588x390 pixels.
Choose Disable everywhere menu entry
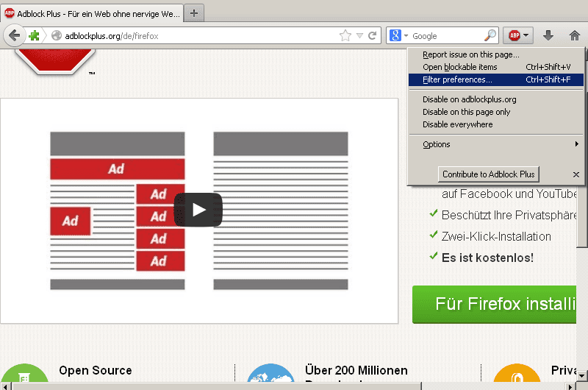tap(495, 124)
